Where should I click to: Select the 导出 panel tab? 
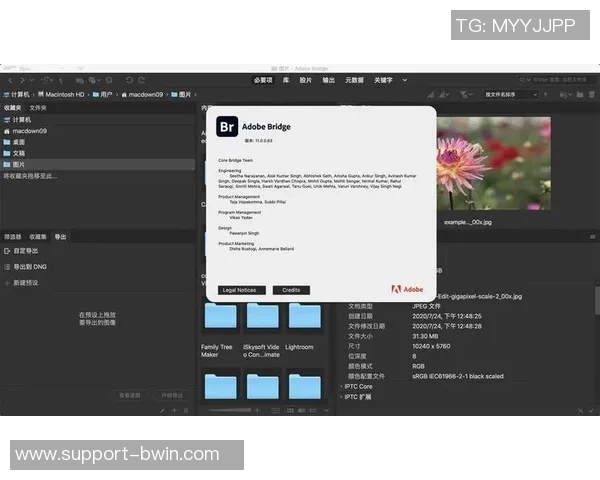tap(60, 237)
